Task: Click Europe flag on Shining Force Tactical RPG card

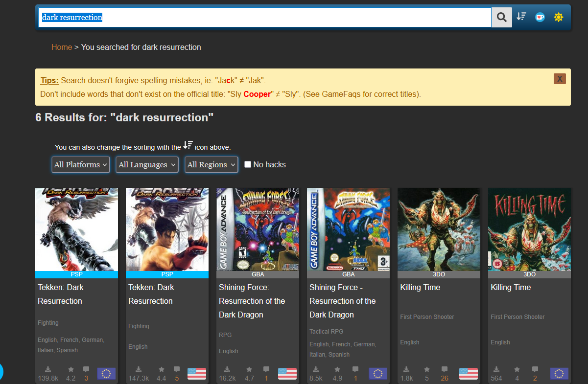Action: 378,374
